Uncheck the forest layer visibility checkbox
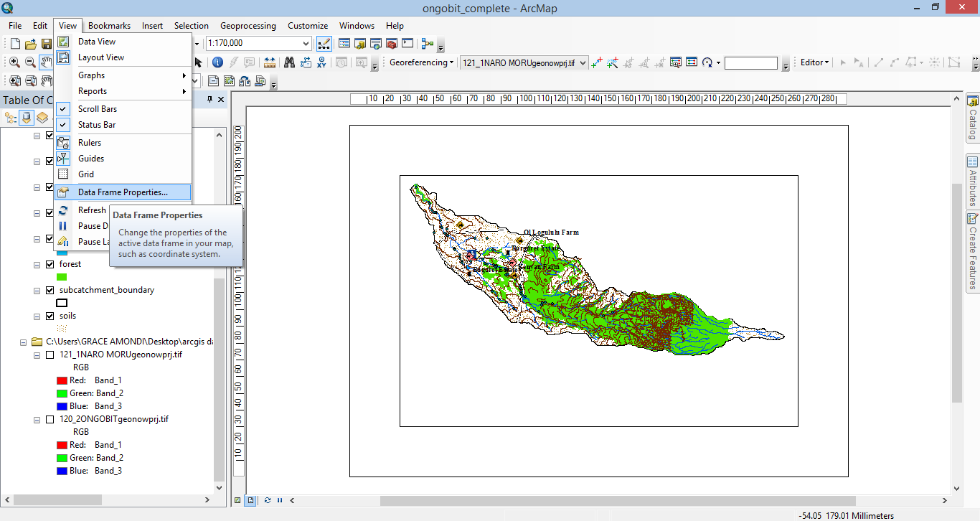The image size is (980, 521). click(50, 263)
